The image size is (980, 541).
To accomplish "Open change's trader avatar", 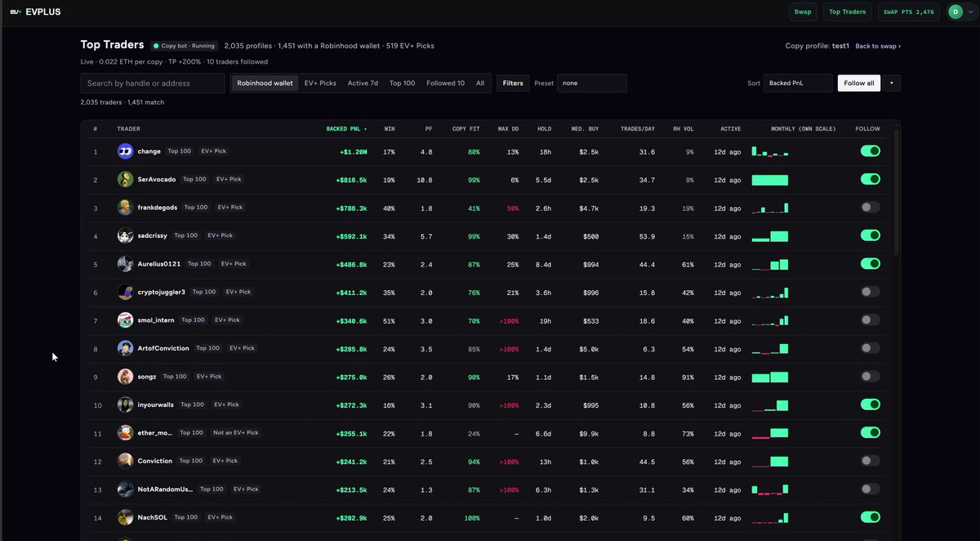I will point(125,151).
